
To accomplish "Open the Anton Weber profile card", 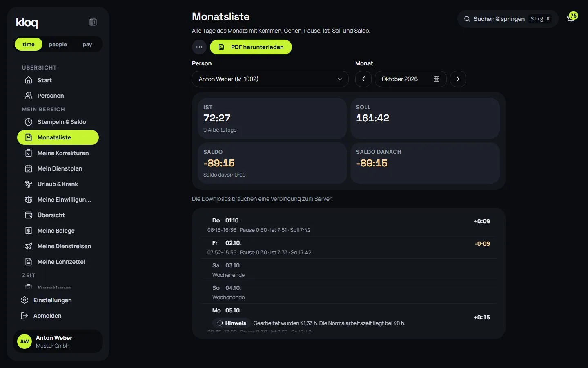I will (x=58, y=341).
